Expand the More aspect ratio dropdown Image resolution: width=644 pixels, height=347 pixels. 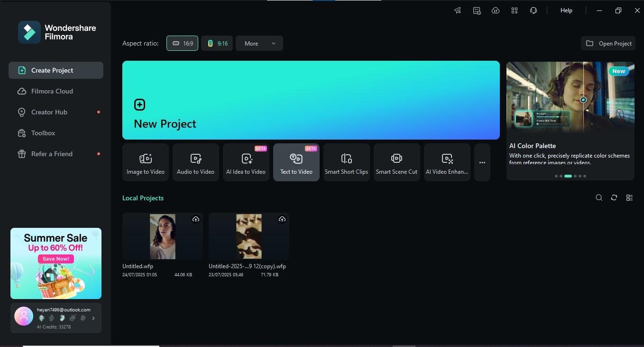[259, 43]
